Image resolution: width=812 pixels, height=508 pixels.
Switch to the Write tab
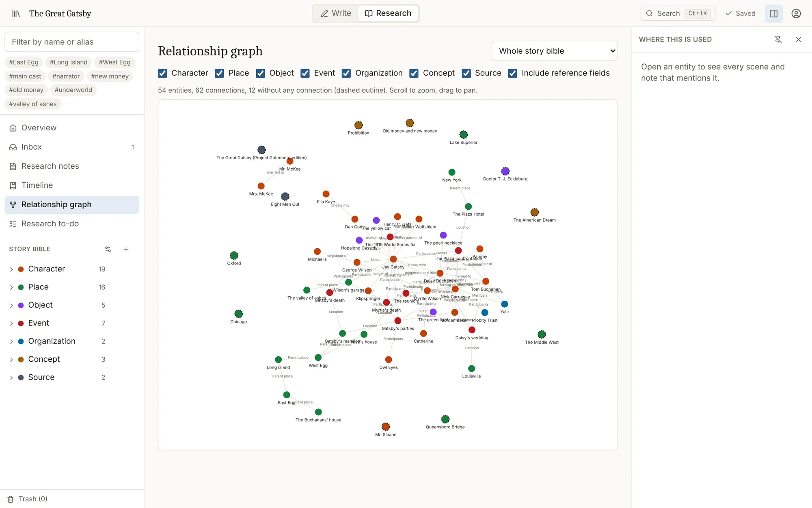coord(336,13)
